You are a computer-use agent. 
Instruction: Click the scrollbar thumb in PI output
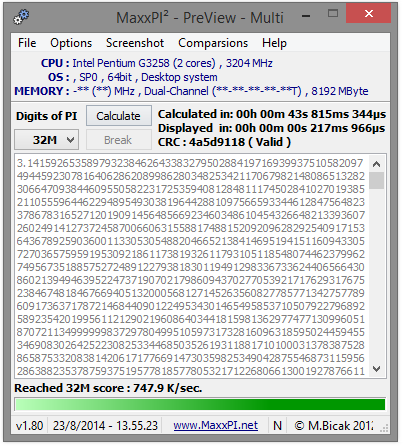coord(376,180)
